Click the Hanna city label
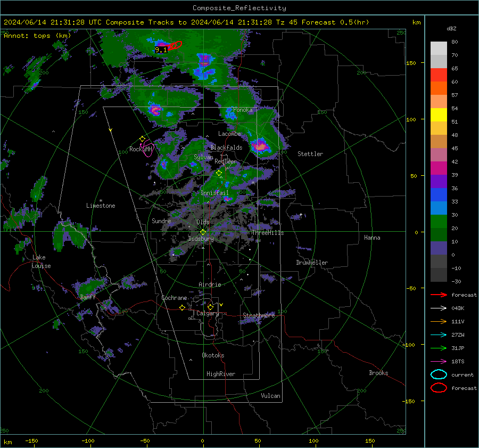 point(372,238)
